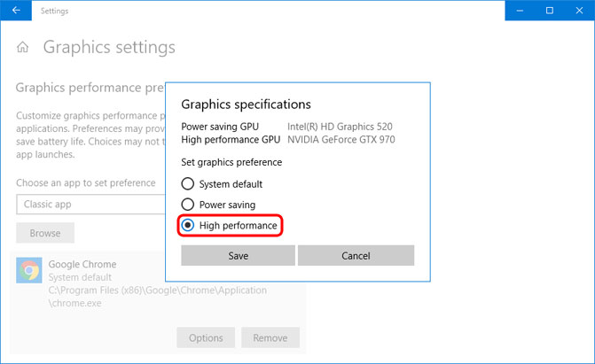The image size is (595, 364).
Task: Click the Graphics settings page heading
Action: [109, 48]
